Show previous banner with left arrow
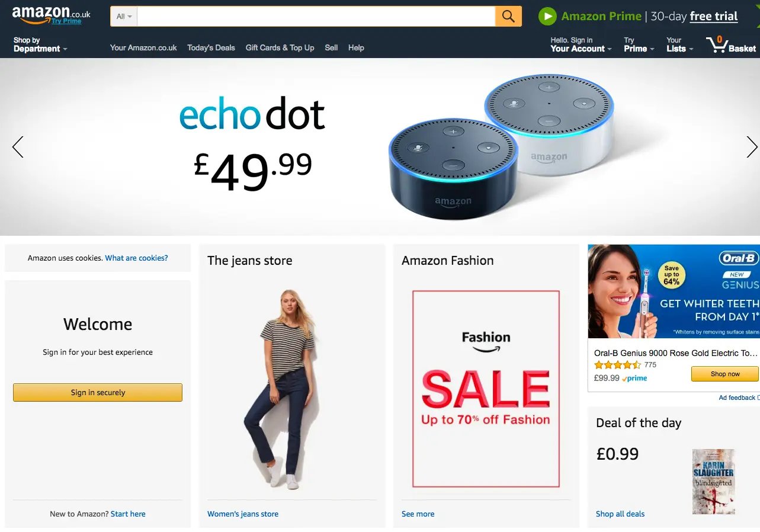This screenshot has width=760, height=532. click(x=18, y=147)
